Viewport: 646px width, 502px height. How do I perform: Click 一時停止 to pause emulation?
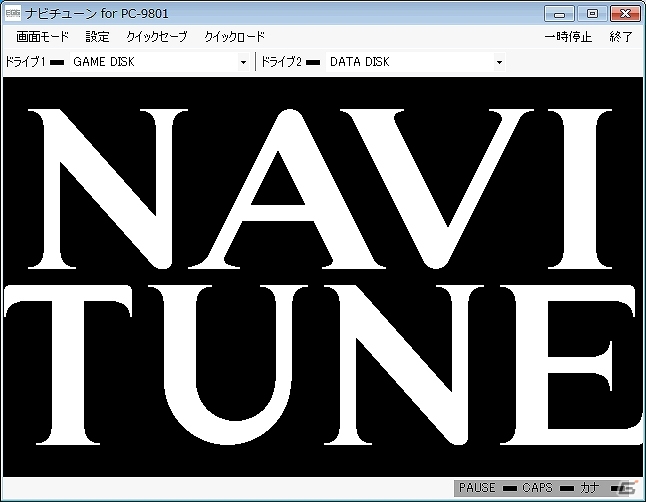pyautogui.click(x=568, y=37)
